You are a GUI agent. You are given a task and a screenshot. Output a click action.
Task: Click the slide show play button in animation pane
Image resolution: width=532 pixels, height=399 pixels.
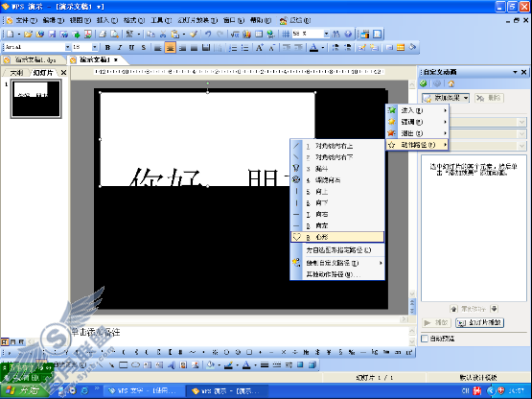tap(479, 322)
